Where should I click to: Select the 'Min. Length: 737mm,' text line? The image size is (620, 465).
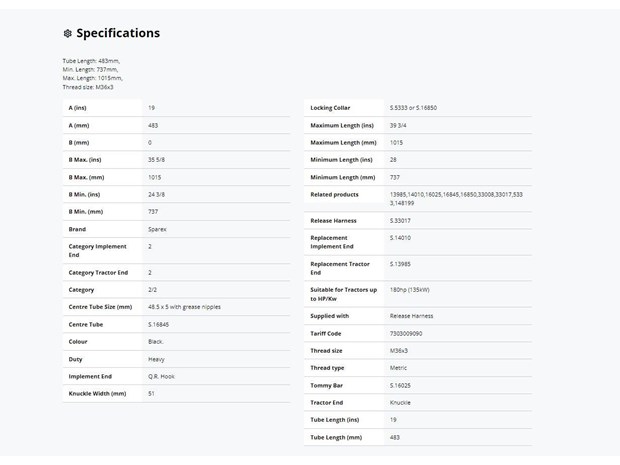[x=91, y=70]
